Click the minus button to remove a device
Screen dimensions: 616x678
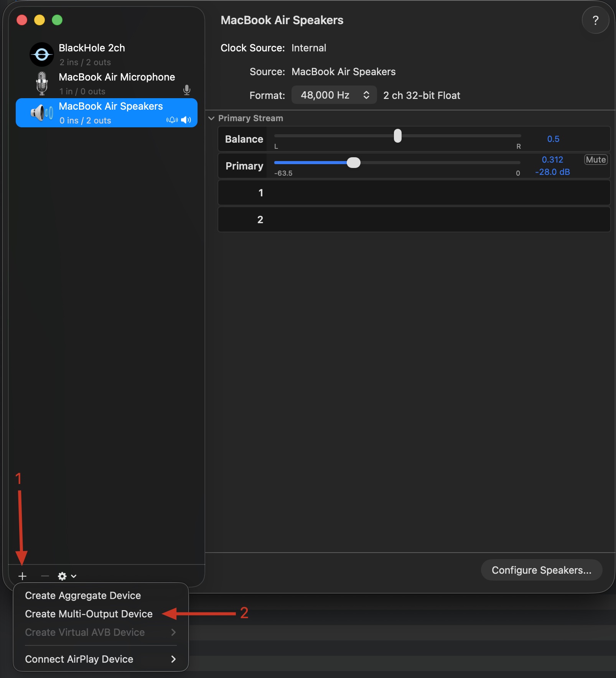click(45, 576)
